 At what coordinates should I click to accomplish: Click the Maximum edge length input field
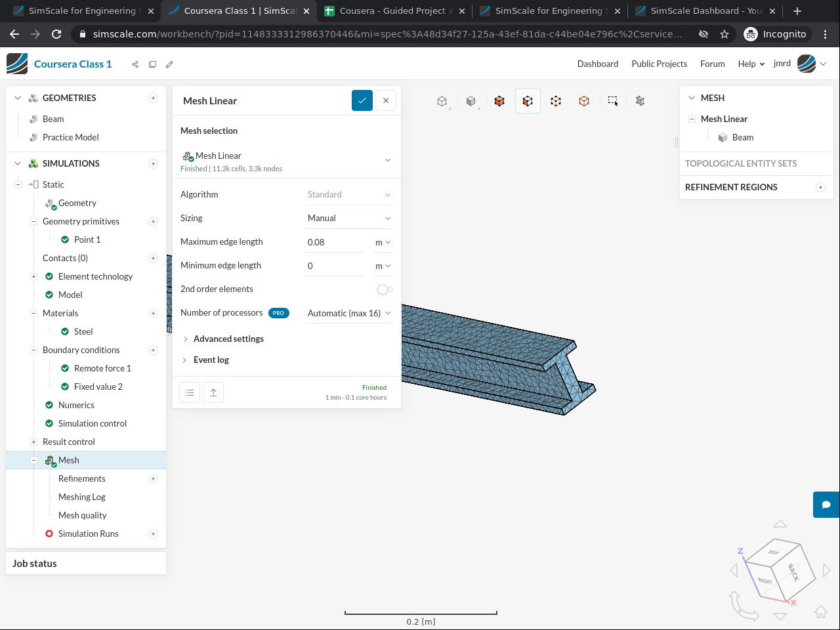click(x=335, y=242)
